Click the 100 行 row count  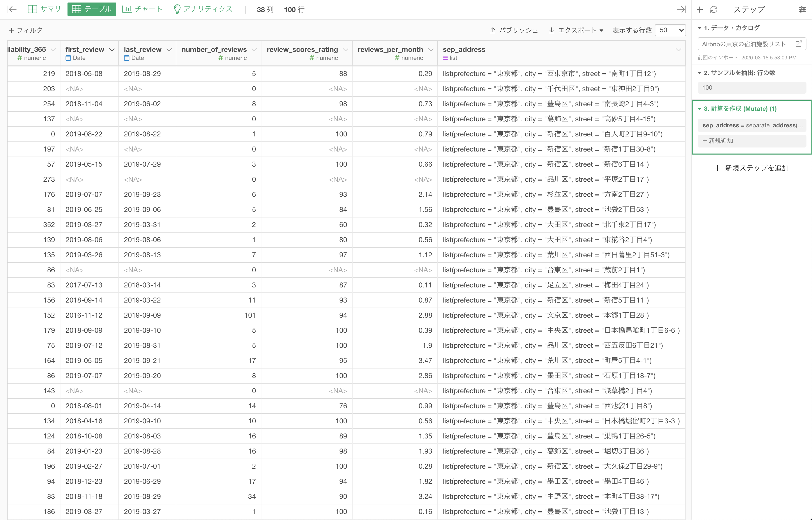pos(294,10)
